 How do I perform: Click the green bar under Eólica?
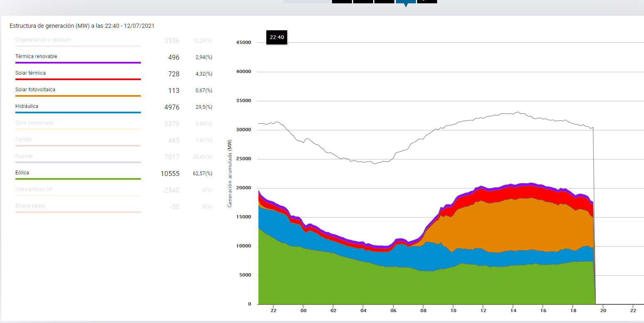click(78, 179)
